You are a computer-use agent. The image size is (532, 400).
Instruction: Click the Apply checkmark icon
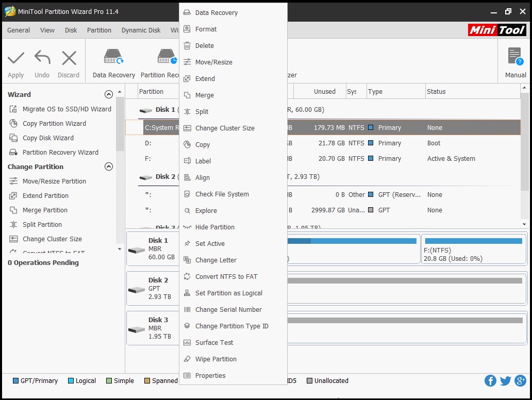[x=16, y=58]
